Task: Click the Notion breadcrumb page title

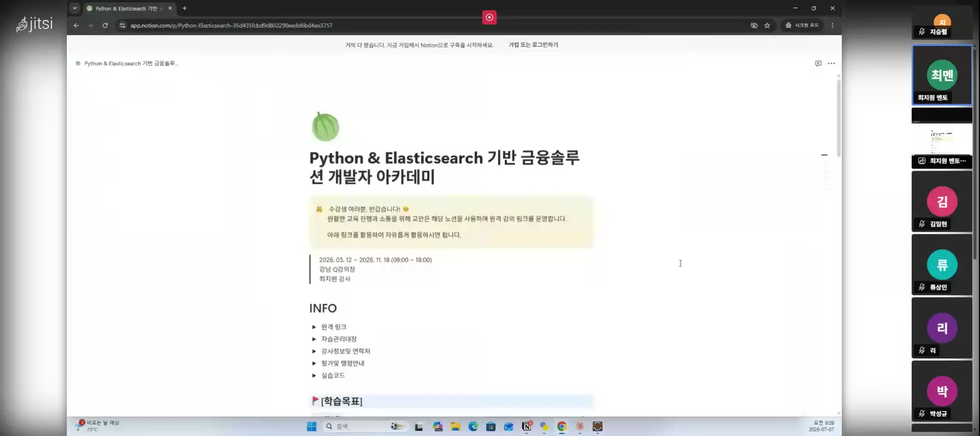Action: pos(131,63)
